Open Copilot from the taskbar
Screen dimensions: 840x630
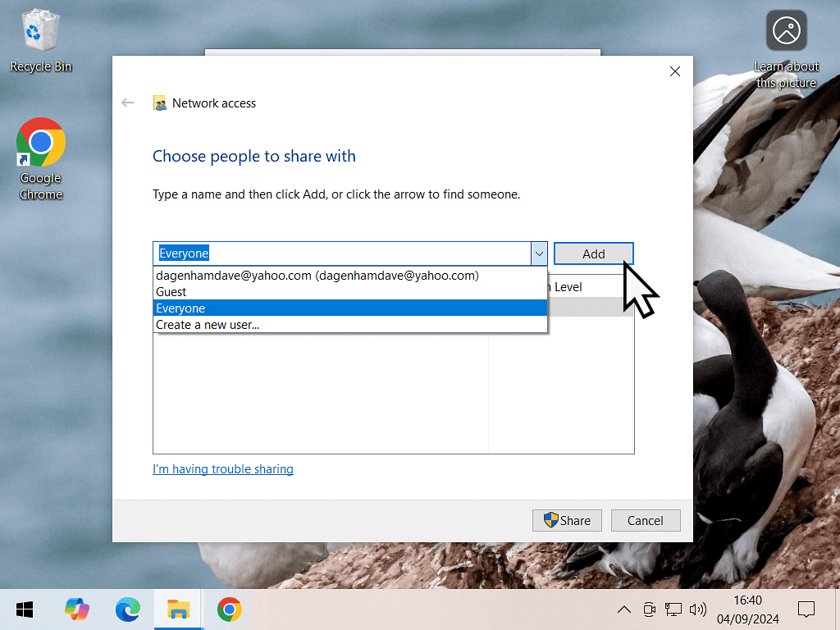77,609
